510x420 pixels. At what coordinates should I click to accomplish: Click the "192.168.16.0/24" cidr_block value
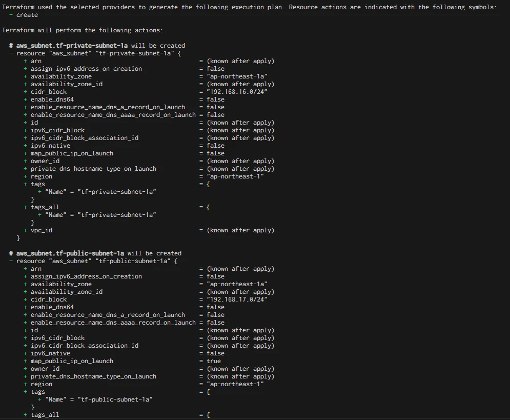click(x=237, y=92)
